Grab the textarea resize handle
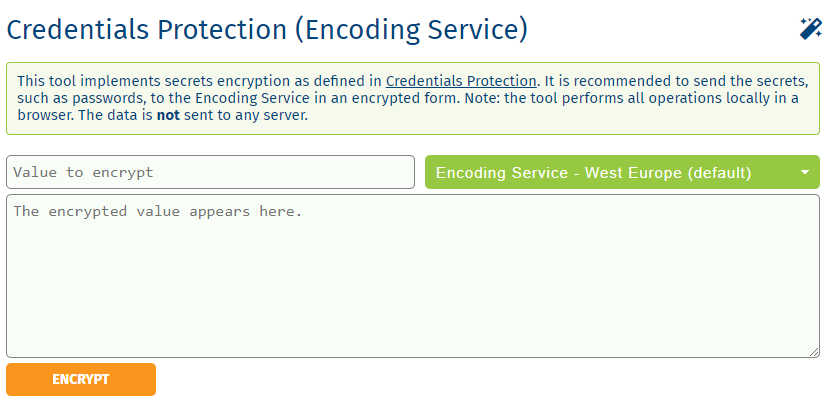The image size is (830, 400). point(815,352)
